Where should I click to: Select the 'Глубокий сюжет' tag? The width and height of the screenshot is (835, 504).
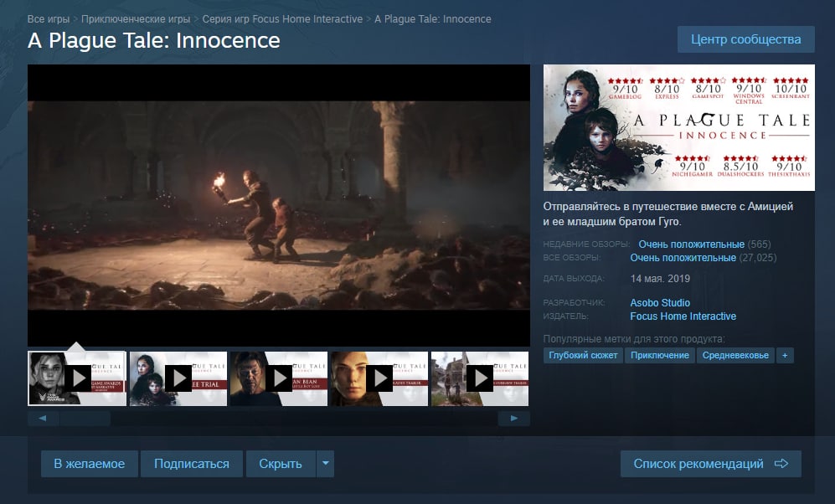[583, 355]
